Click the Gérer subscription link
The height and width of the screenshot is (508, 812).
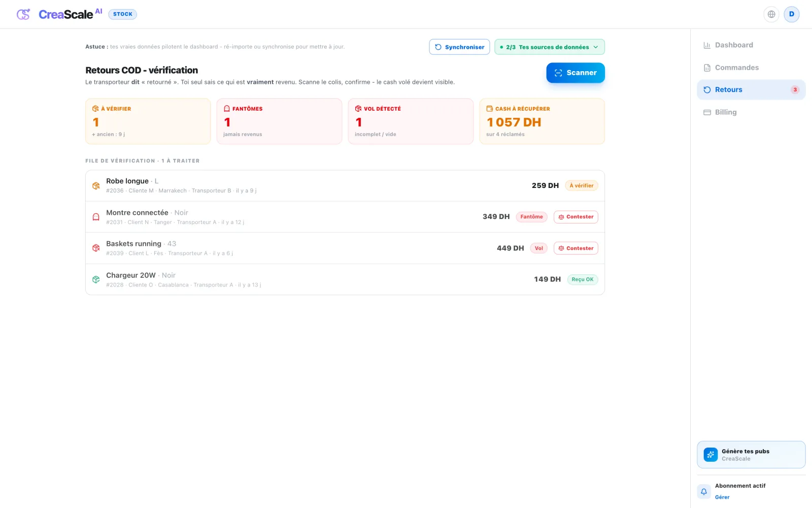coord(722,497)
